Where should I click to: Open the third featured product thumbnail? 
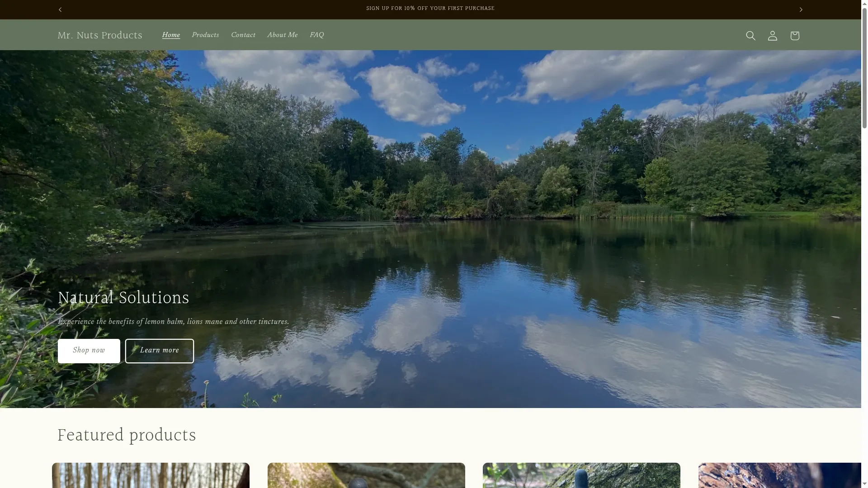point(581,475)
